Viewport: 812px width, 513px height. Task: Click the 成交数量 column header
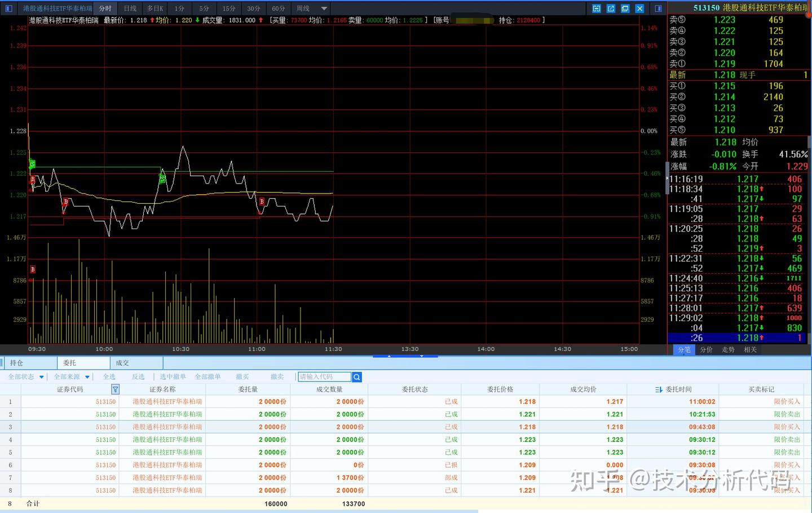(x=329, y=389)
